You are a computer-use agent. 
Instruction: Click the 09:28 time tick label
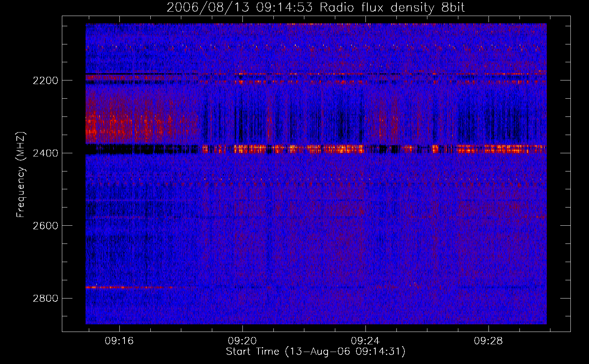click(x=488, y=341)
